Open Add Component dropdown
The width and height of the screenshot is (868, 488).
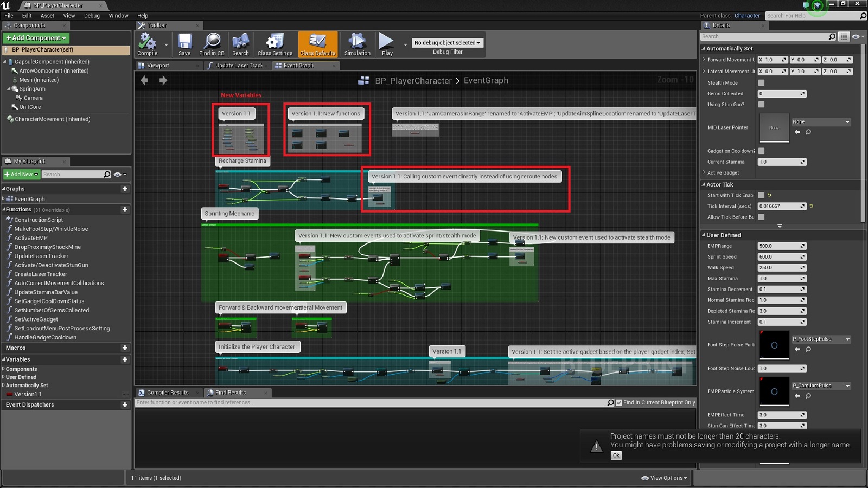[x=36, y=38]
